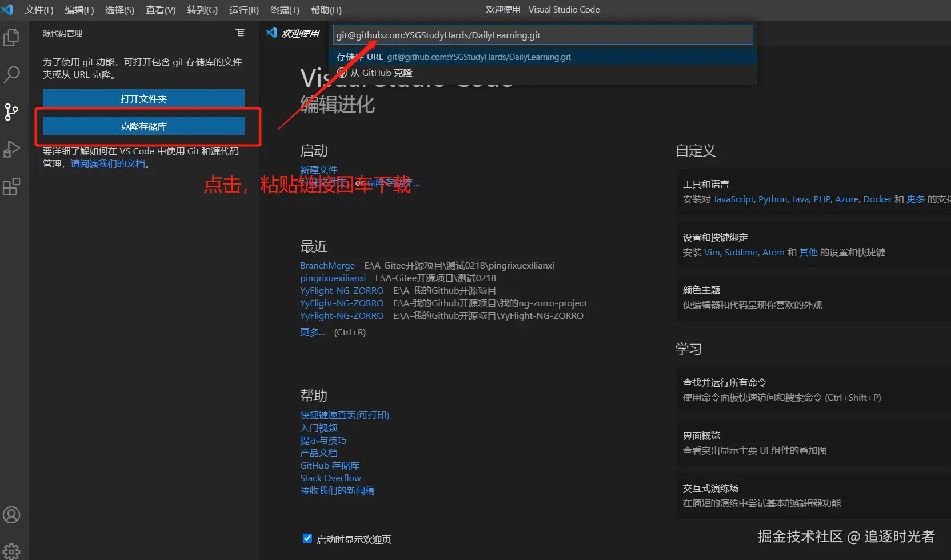Open the Search view in activity bar

(x=11, y=74)
